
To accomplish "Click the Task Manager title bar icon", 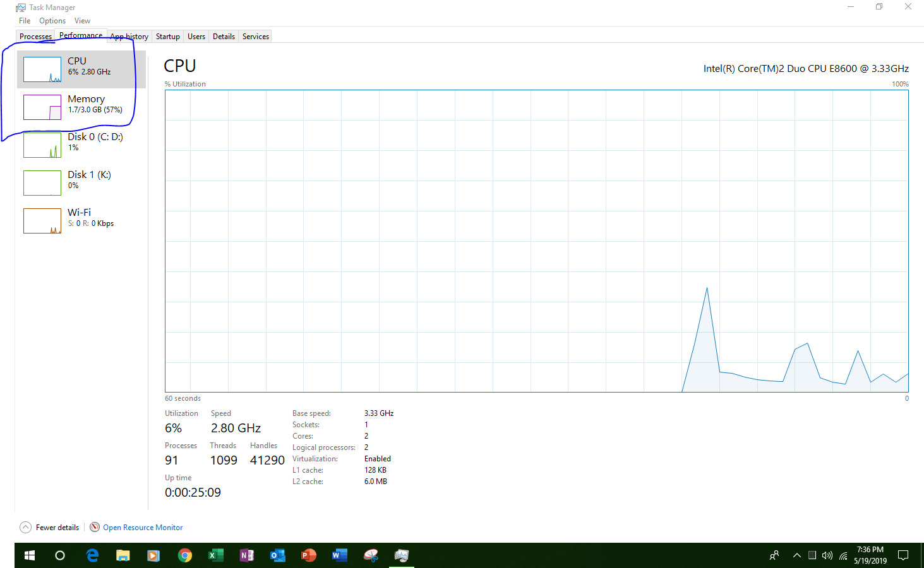I will pos(21,8).
